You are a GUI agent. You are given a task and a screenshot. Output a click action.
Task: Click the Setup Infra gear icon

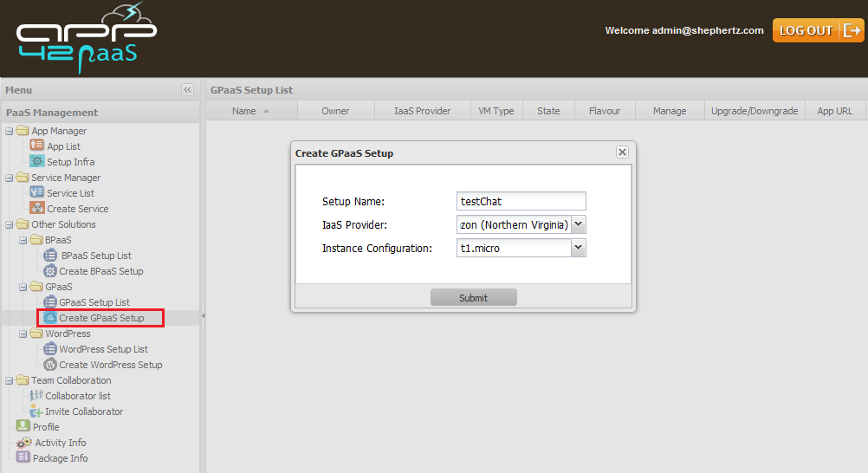point(37,162)
